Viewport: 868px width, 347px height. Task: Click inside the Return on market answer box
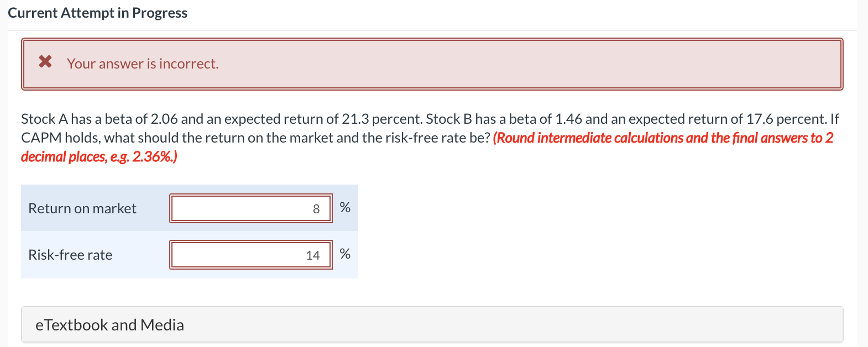pyautogui.click(x=250, y=208)
